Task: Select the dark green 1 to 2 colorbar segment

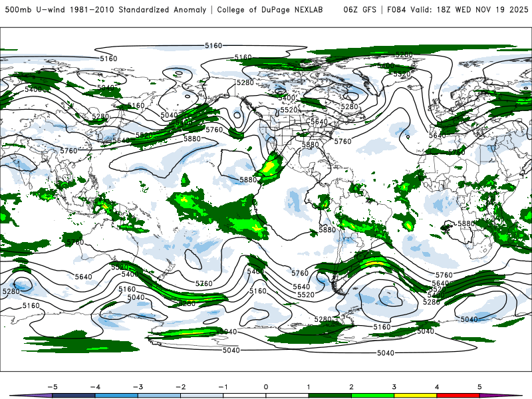Action: click(330, 396)
